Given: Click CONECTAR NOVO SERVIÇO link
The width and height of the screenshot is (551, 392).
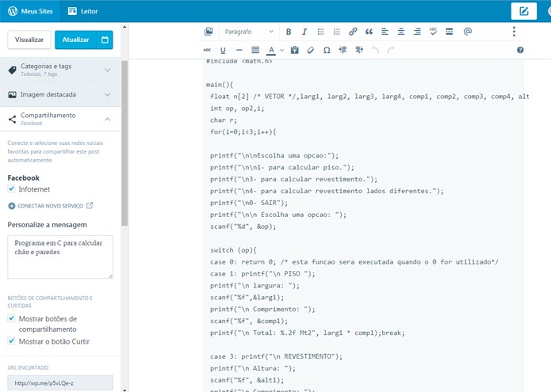Looking at the screenshot, I should coord(50,206).
